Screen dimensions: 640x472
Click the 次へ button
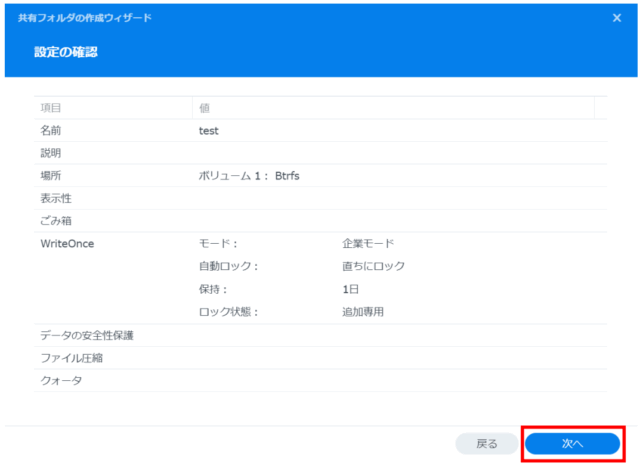[x=572, y=442]
